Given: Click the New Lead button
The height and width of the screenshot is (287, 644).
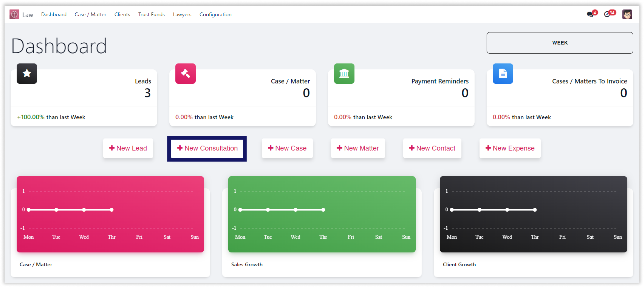Looking at the screenshot, I should click(128, 148).
